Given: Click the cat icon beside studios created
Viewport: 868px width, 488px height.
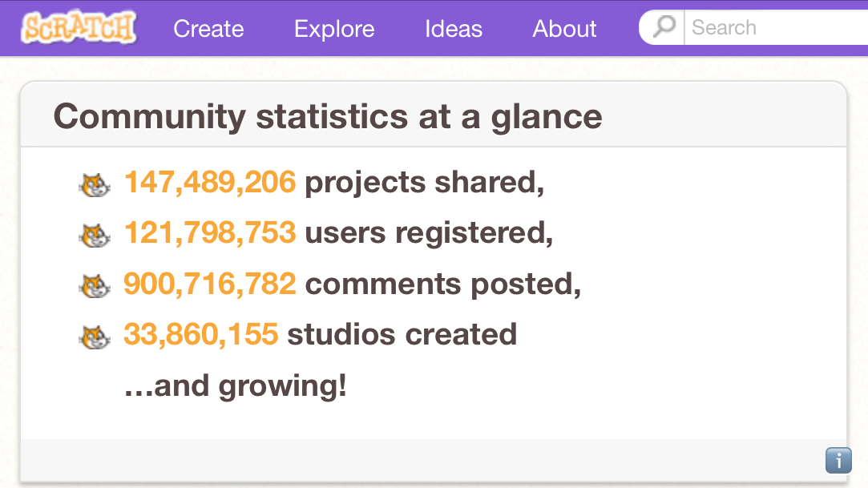Looking at the screenshot, I should [x=95, y=337].
